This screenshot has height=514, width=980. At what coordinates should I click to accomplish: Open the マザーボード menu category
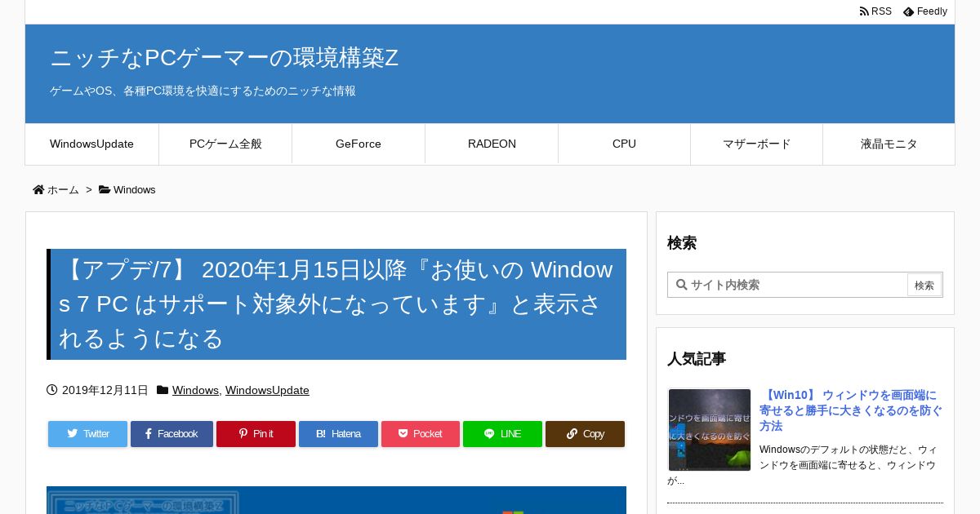pyautogui.click(x=756, y=144)
